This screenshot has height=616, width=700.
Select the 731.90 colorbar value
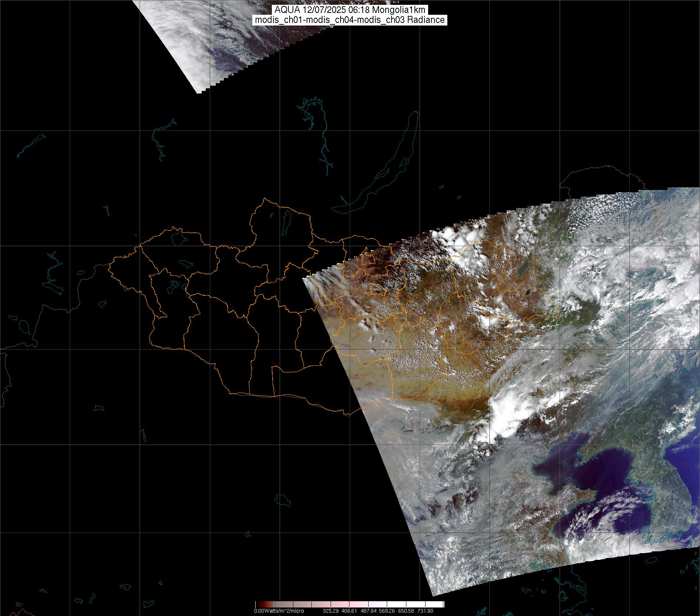(426, 611)
